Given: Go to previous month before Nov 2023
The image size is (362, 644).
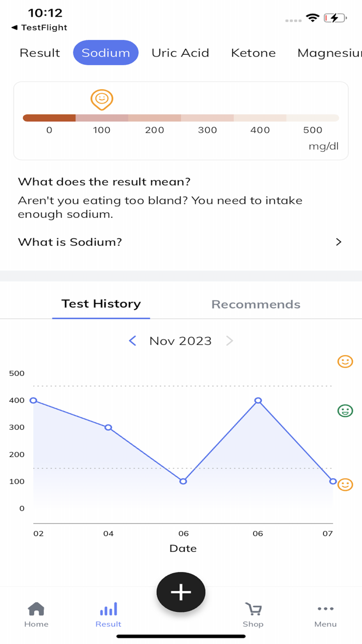Looking at the screenshot, I should coord(132,341).
